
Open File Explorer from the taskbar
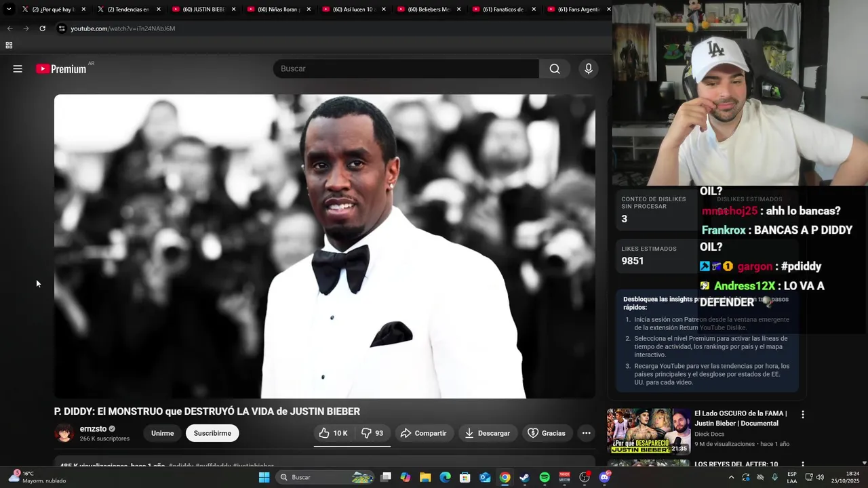pos(425,477)
